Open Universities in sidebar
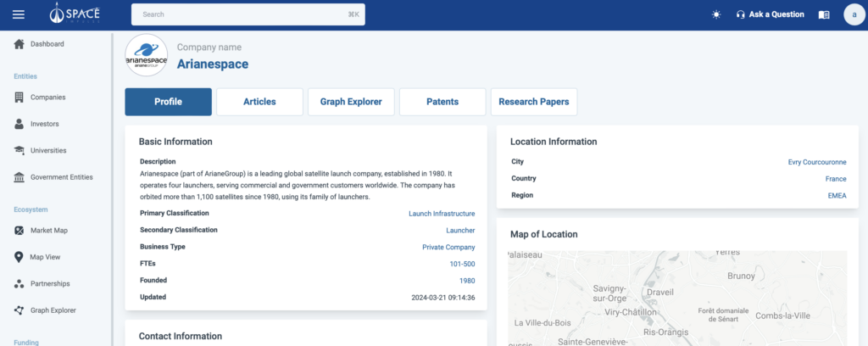868x346 pixels. point(48,150)
